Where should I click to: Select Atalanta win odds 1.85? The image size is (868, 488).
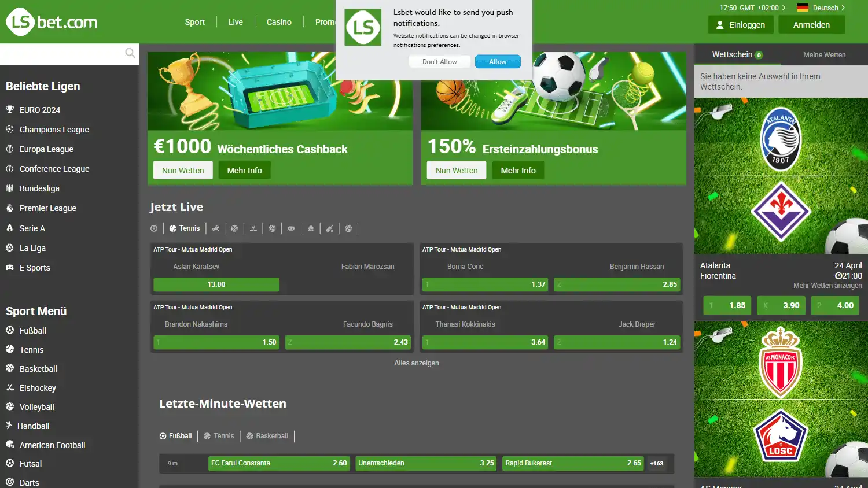point(727,305)
